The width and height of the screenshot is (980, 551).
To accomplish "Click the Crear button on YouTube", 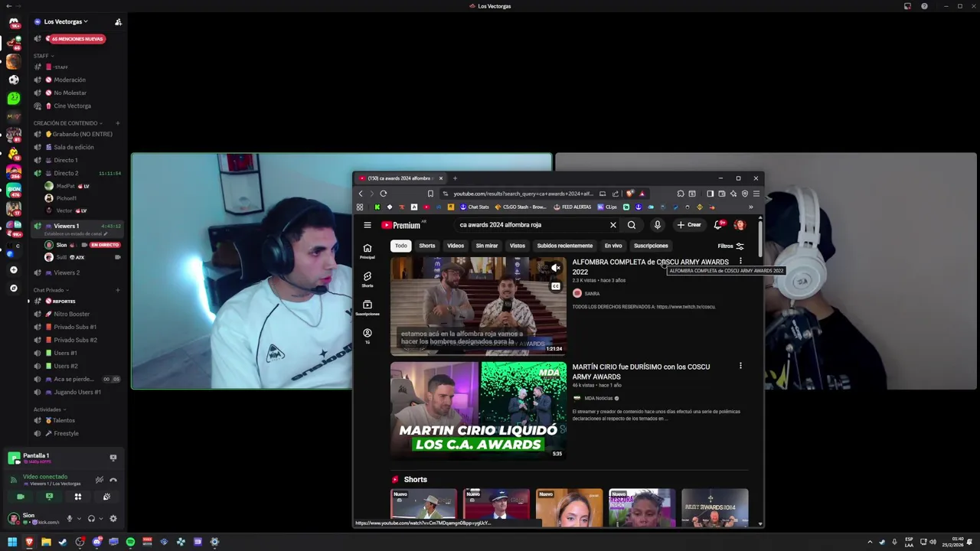I will (689, 225).
